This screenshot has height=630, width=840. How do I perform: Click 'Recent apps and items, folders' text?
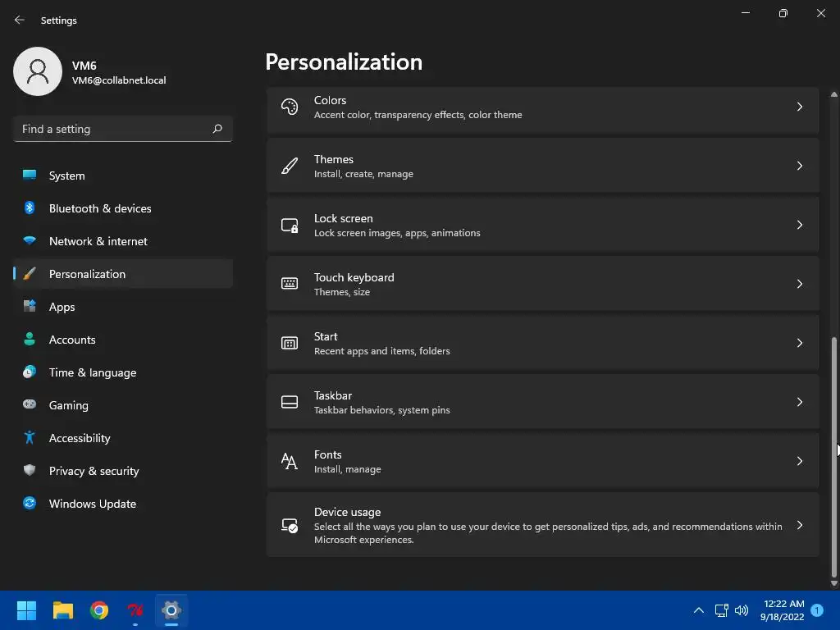point(382,351)
